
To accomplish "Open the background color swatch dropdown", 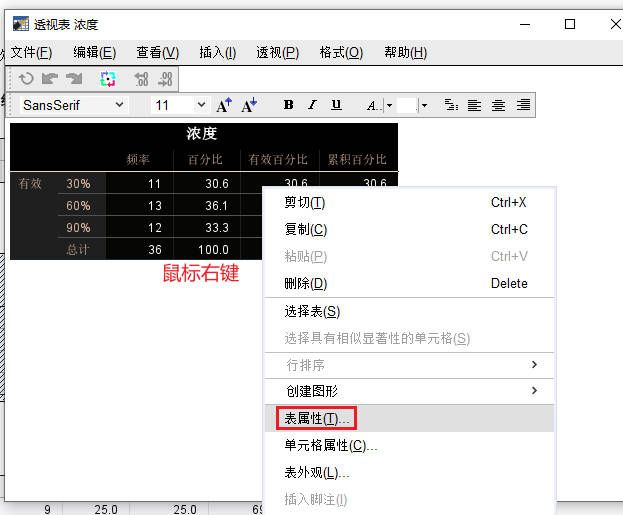I will click(424, 105).
